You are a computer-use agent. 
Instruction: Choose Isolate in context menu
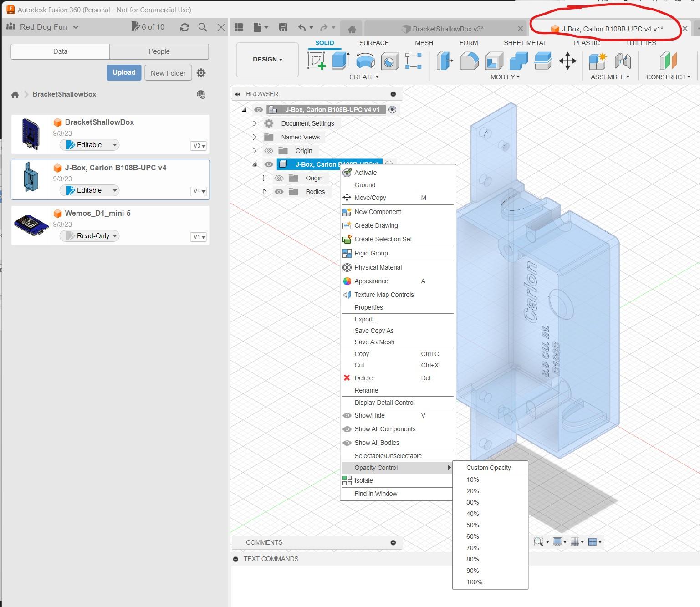pyautogui.click(x=398, y=480)
